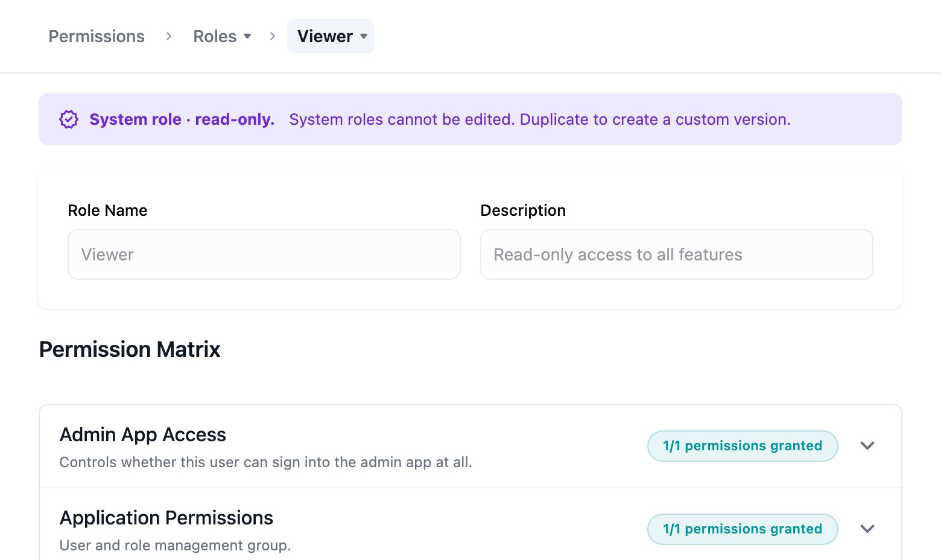Image resolution: width=941 pixels, height=560 pixels.
Task: Open the Permissions breadcrumb link
Action: pos(97,36)
